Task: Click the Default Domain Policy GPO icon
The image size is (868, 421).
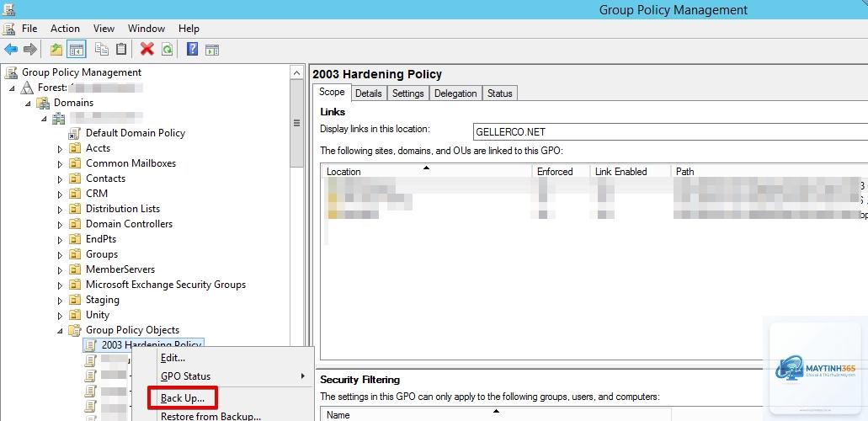Action: [x=75, y=134]
